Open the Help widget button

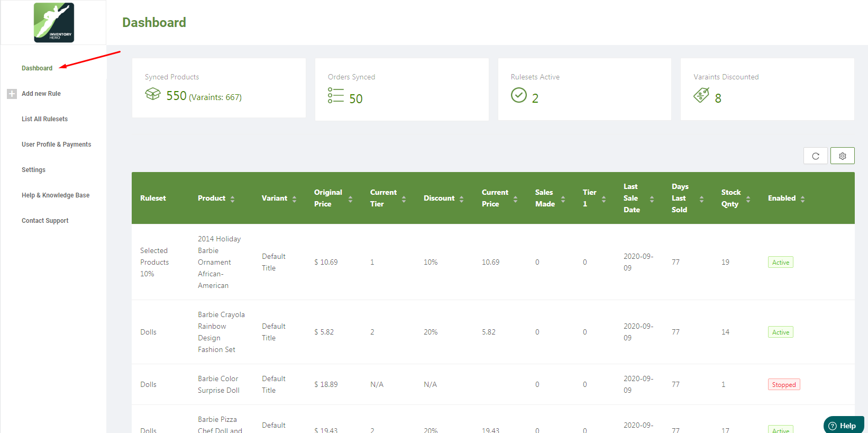tap(844, 425)
